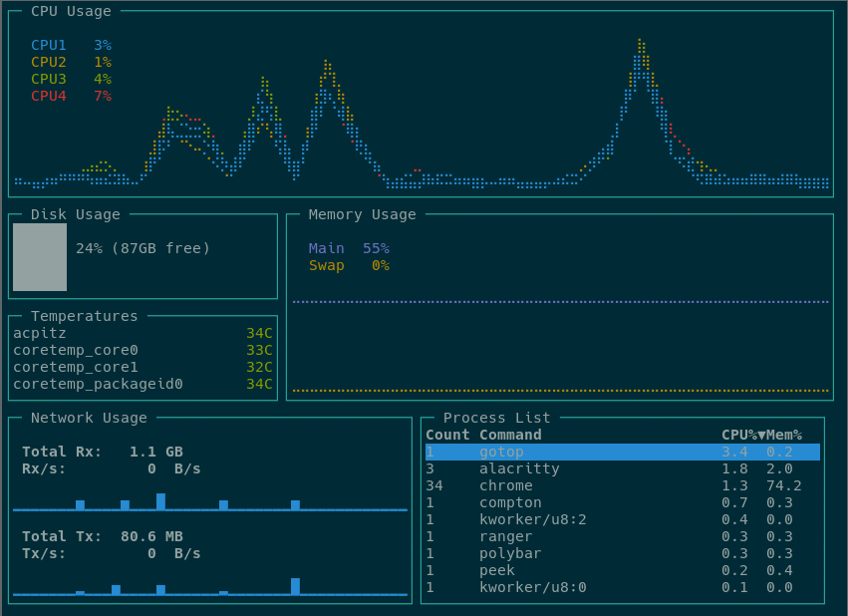
Task: Click the CPU1 legend label
Action: coord(48,45)
